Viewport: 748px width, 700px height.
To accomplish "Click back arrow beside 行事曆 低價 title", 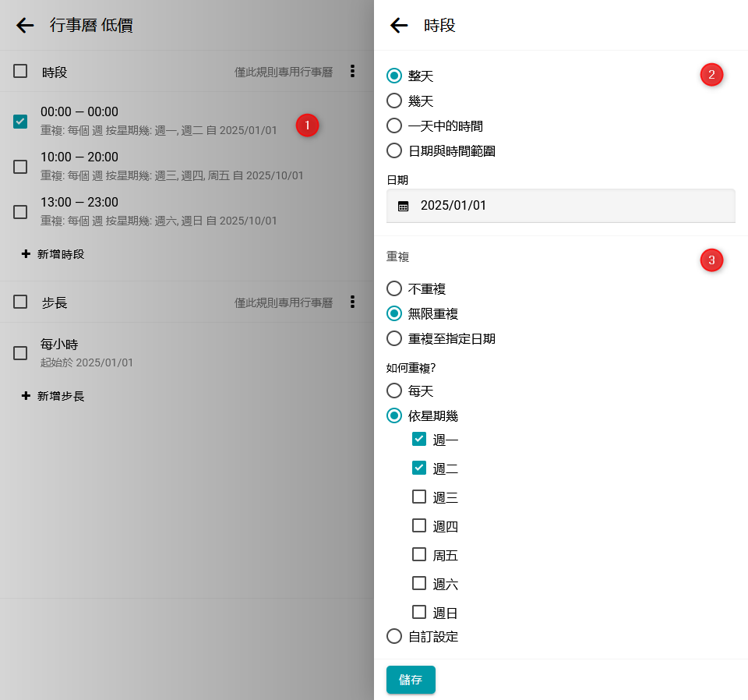I will pos(25,26).
